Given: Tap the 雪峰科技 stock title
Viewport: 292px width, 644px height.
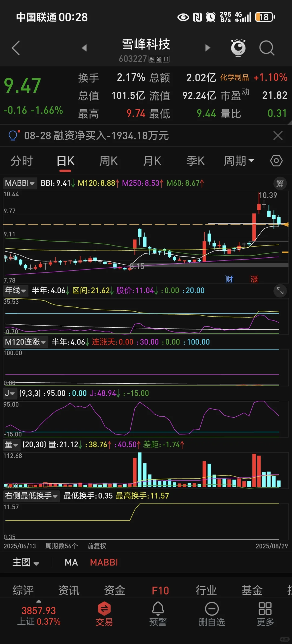Looking at the screenshot, I should point(146,44).
